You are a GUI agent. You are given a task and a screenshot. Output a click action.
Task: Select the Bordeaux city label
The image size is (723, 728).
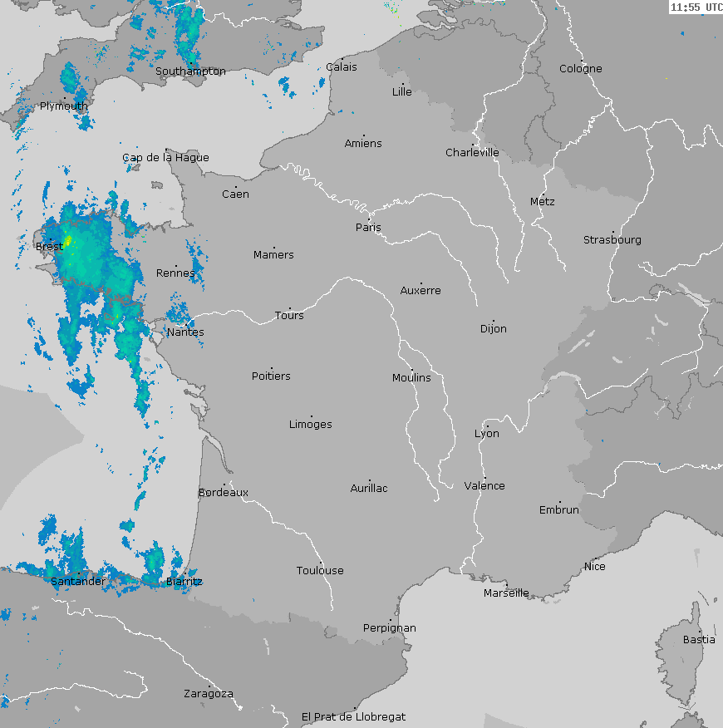[x=223, y=493]
